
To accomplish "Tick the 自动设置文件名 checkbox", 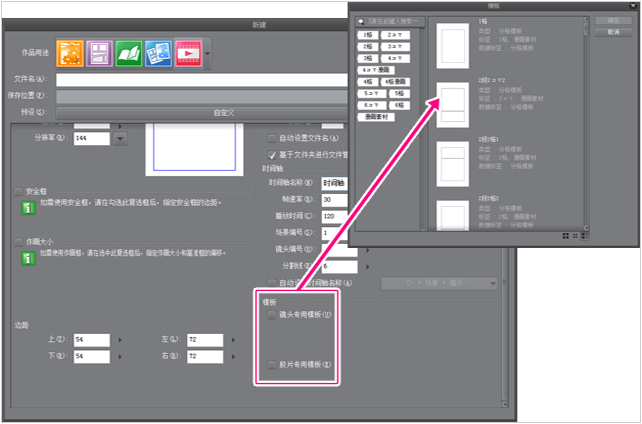I will 272,139.
